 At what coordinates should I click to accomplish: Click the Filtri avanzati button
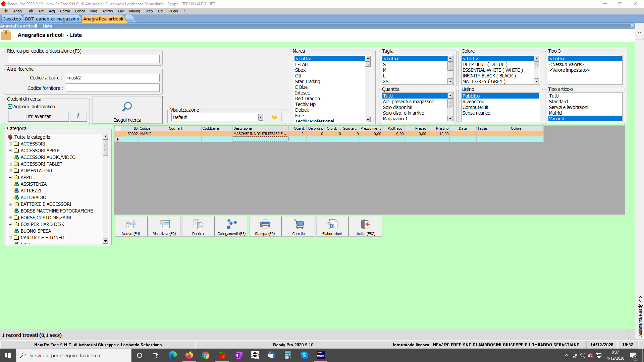coord(39,116)
